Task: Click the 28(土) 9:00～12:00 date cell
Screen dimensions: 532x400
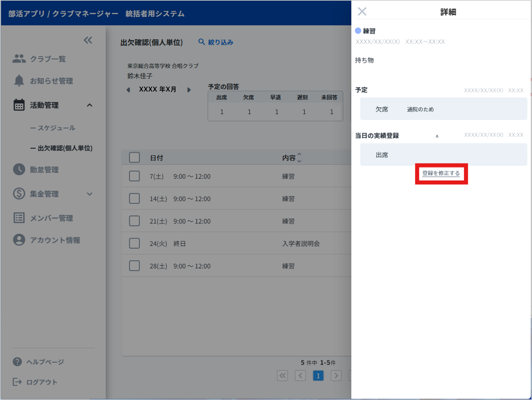Action: [180, 266]
